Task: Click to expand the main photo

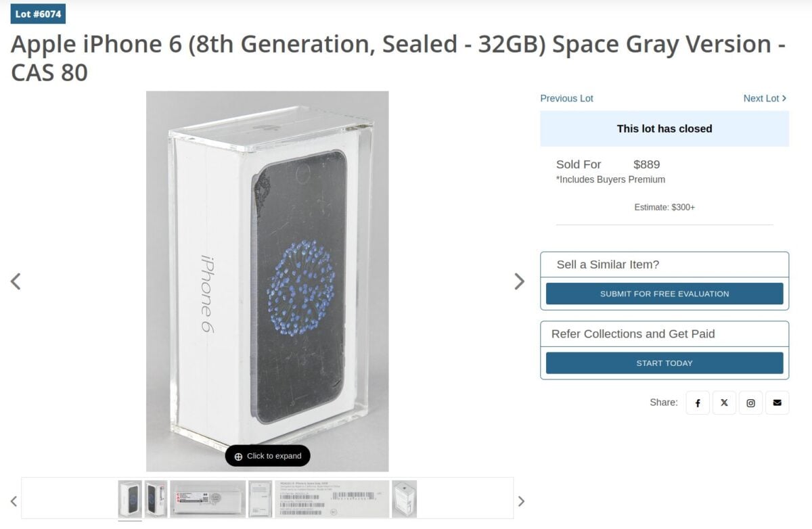Action: click(267, 456)
